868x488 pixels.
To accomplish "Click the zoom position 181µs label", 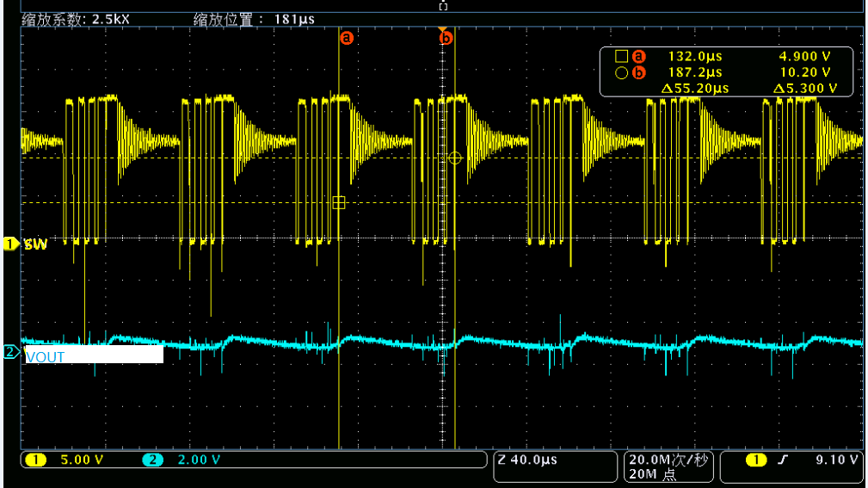I will (254, 20).
